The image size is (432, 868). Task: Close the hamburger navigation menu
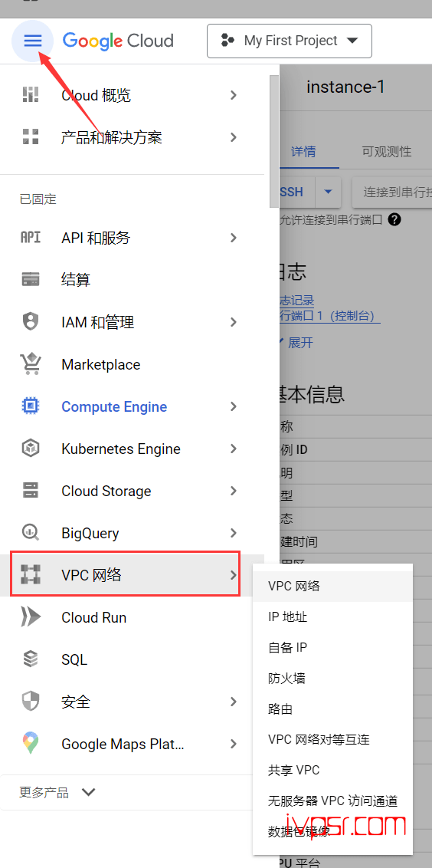coord(32,41)
